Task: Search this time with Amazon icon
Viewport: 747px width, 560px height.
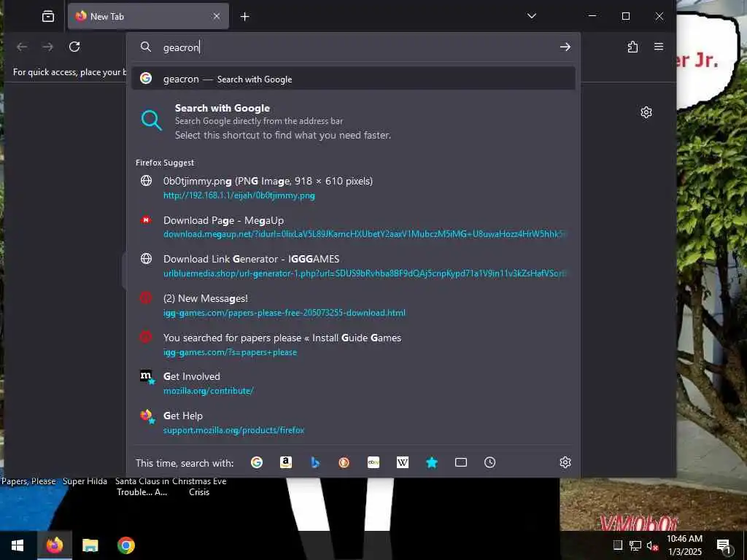Action: (x=286, y=462)
